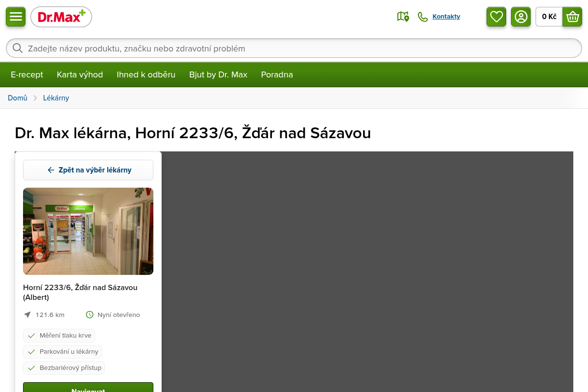Click the phone contact icon
588x392 pixels.
pos(422,17)
